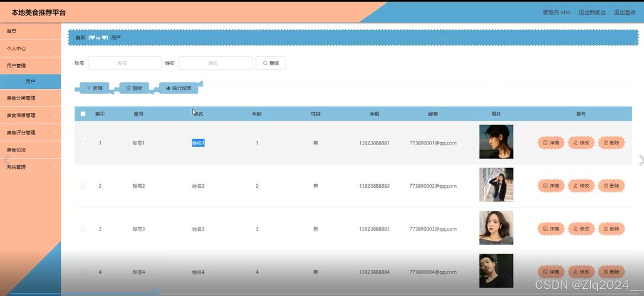Click 删除 for 账号3 row
This screenshot has height=296, width=644.
coord(611,229)
